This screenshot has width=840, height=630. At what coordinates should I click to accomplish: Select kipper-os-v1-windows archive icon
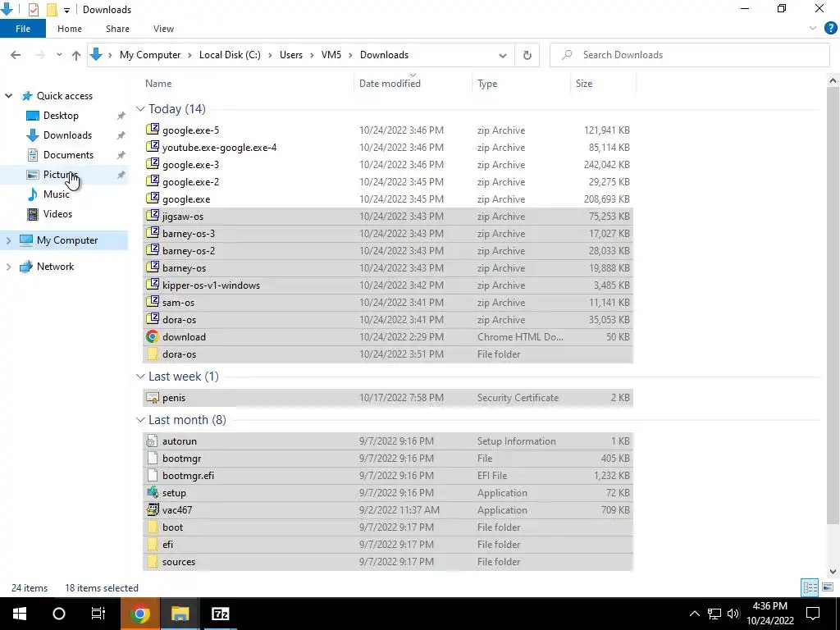(x=153, y=285)
